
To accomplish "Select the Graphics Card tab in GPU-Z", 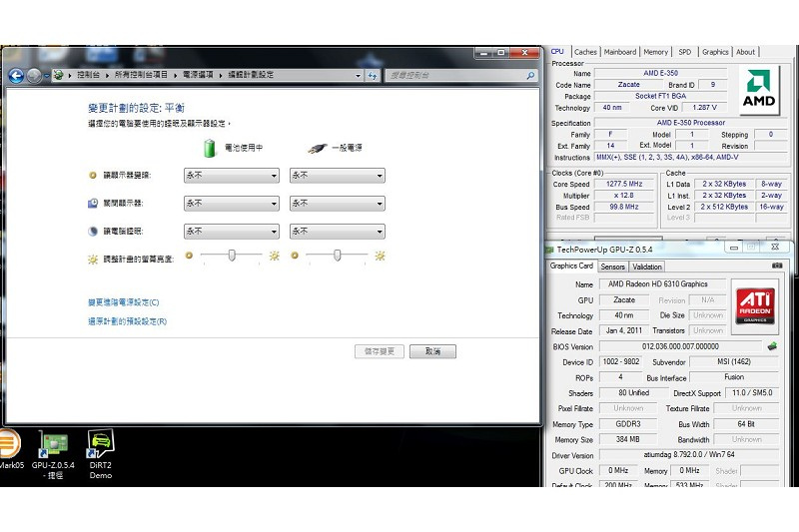I will [571, 266].
